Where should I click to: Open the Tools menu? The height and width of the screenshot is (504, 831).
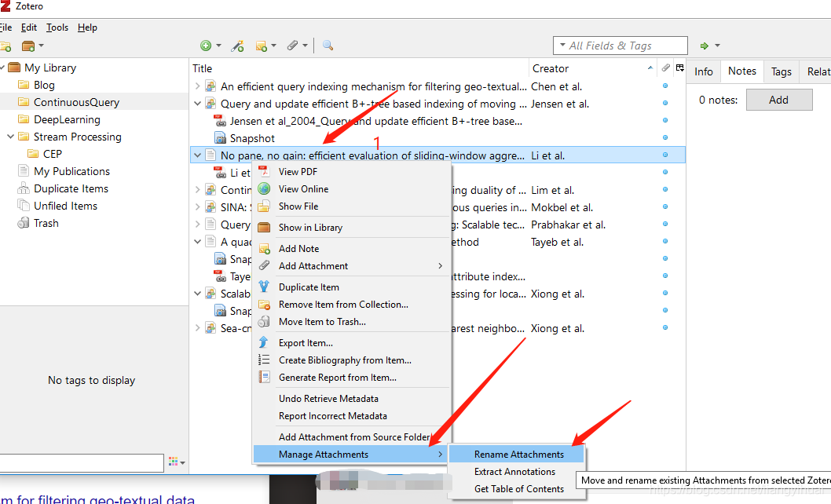click(x=57, y=27)
